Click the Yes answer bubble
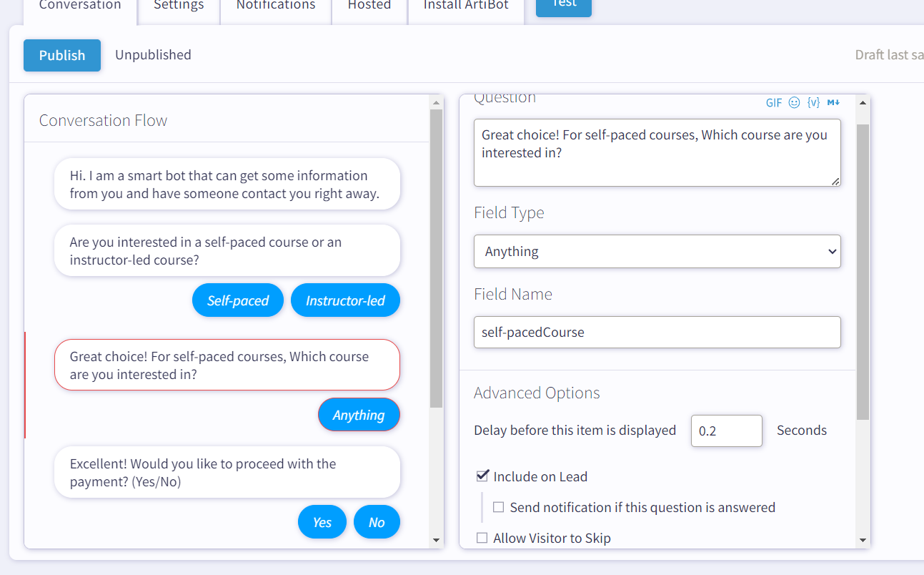Screen dimensions: 924x575 (x=322, y=523)
